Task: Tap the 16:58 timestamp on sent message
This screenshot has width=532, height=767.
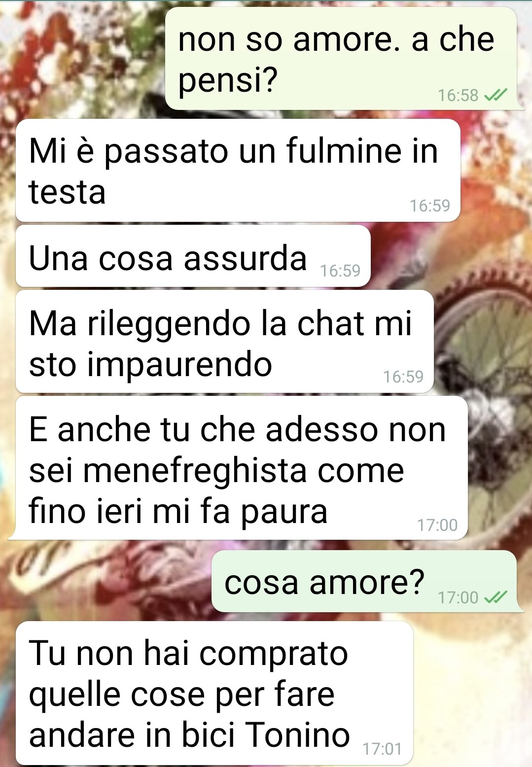Action: point(458,95)
